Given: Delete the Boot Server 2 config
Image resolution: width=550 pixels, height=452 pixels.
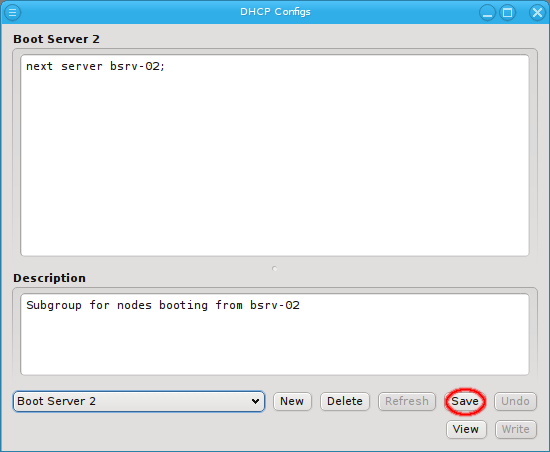Looking at the screenshot, I should [x=345, y=401].
